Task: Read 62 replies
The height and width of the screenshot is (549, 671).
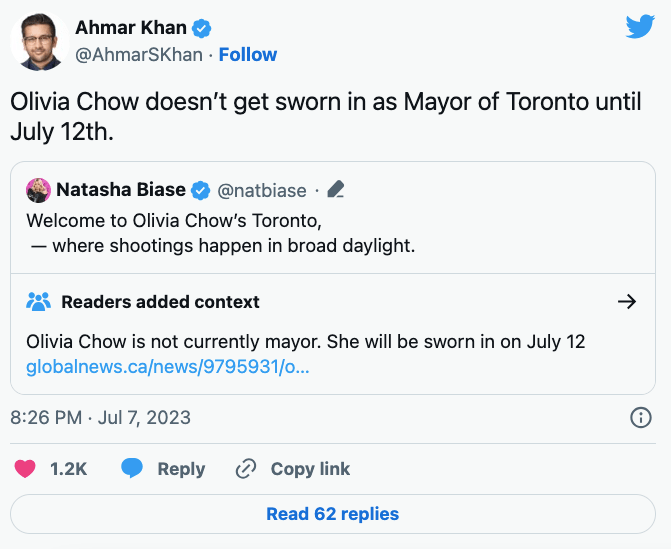Action: click(x=332, y=514)
